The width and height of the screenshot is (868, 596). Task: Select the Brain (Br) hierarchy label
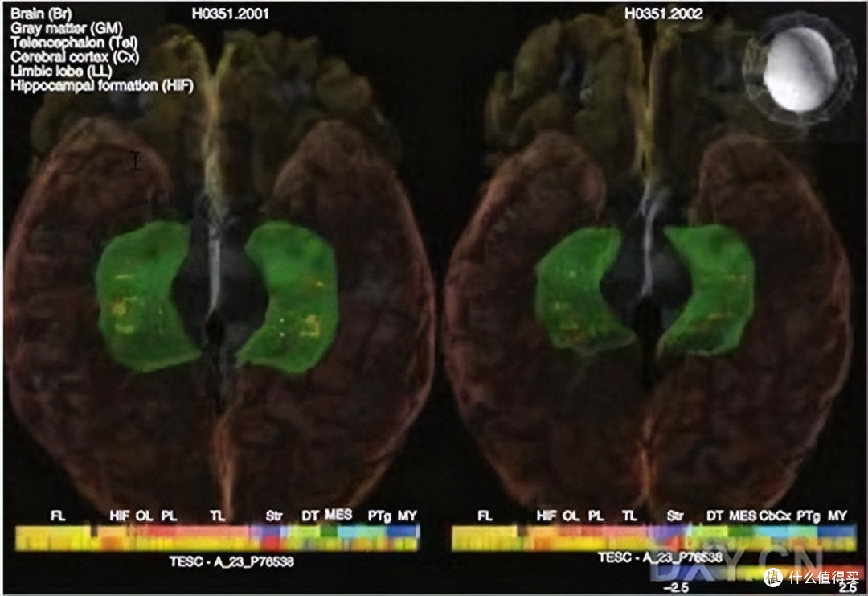point(41,14)
